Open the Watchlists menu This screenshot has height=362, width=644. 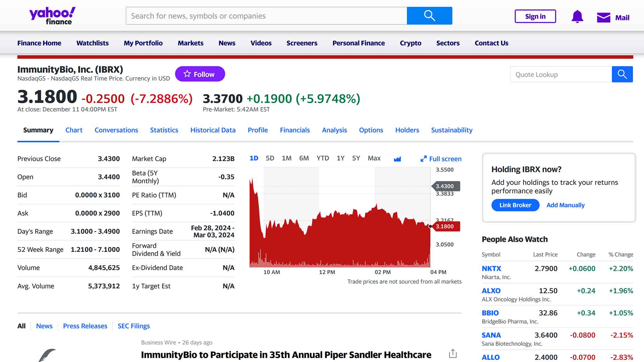click(93, 43)
